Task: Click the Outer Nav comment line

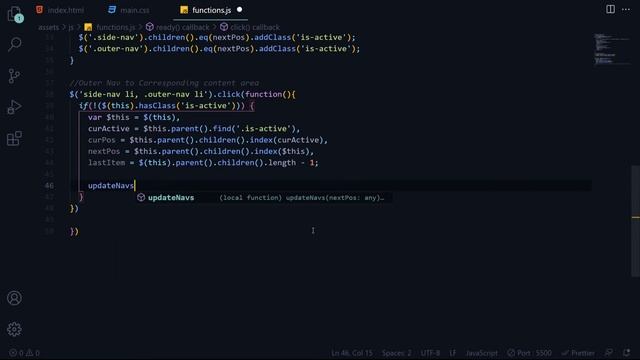Action: 164,83
